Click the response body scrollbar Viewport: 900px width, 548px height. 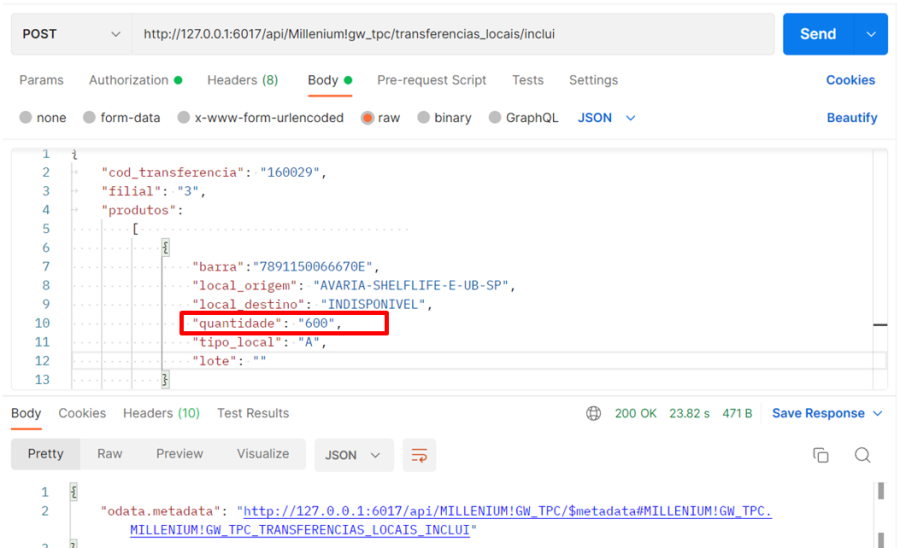(x=881, y=515)
